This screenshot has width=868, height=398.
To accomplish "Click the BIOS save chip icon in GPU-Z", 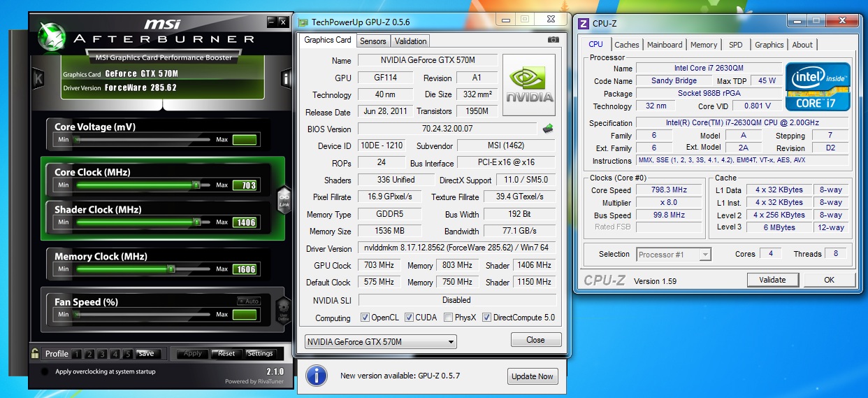I will [549, 129].
